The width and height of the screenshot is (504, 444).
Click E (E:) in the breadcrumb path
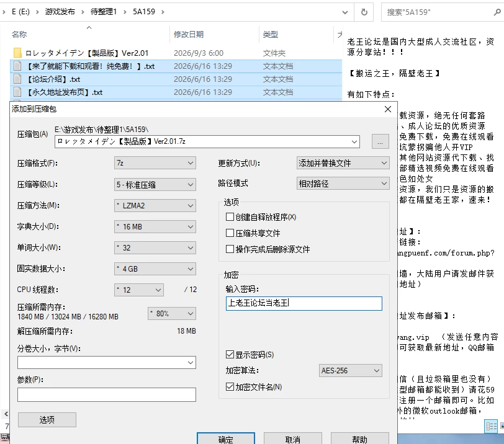pos(20,12)
